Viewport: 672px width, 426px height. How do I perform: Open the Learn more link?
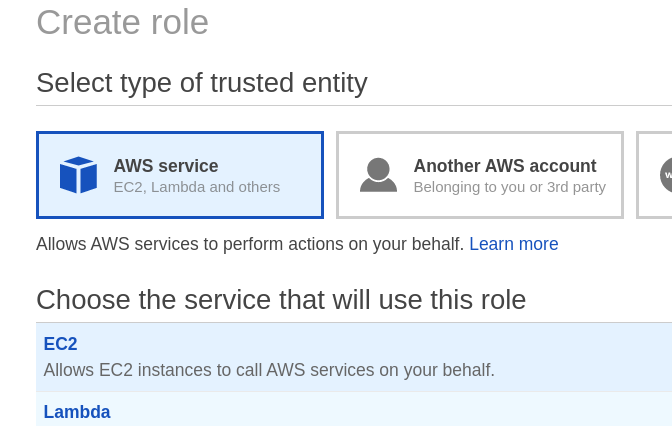click(x=513, y=244)
